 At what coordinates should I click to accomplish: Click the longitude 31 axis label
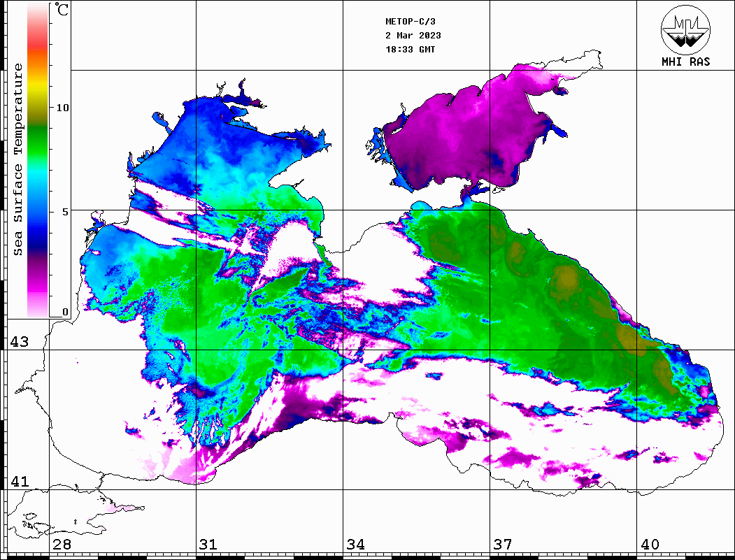pos(208,545)
